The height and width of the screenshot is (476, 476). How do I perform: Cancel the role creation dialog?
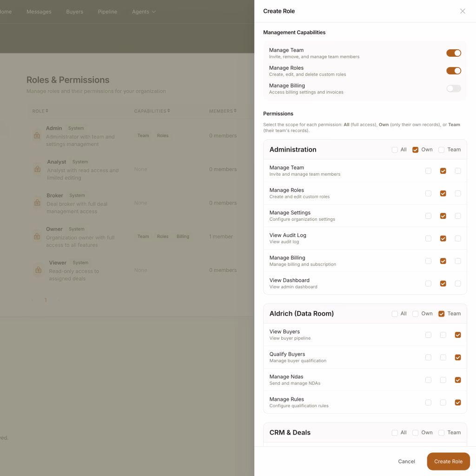tap(406, 461)
